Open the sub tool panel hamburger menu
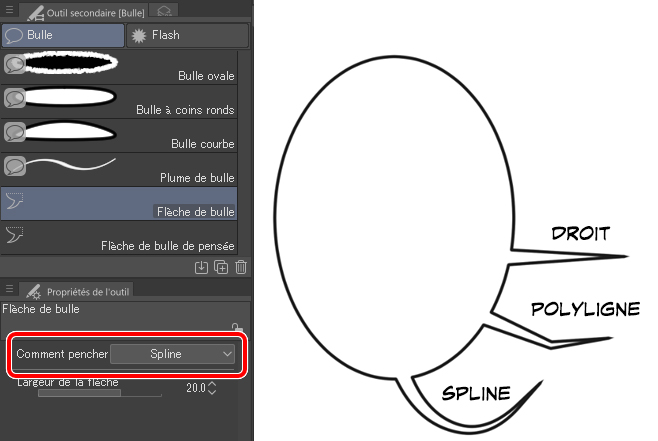Image resolution: width=658 pixels, height=441 pixels. [x=8, y=10]
